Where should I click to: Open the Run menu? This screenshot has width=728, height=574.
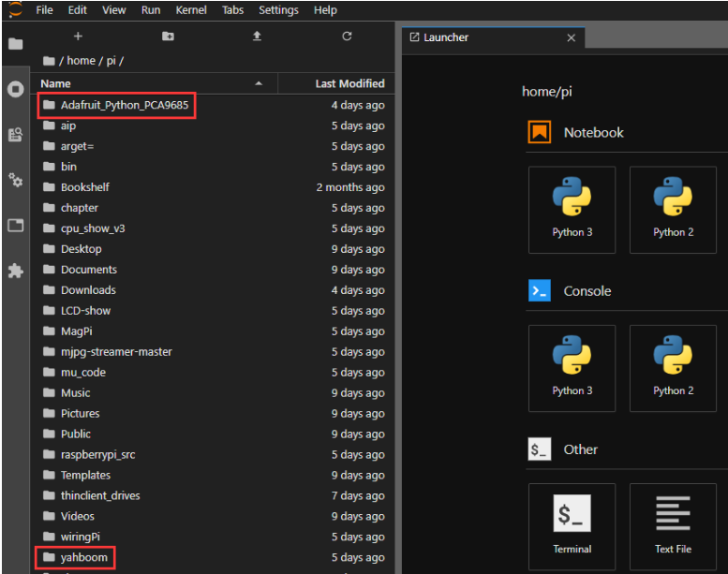(151, 10)
